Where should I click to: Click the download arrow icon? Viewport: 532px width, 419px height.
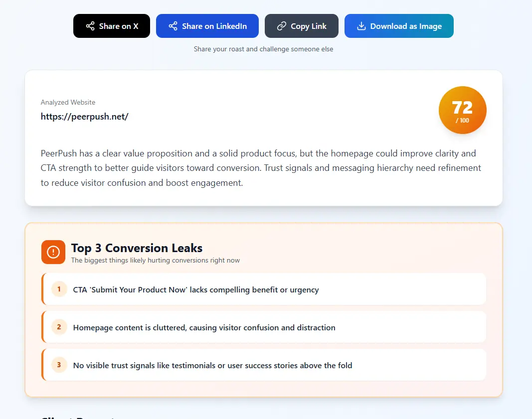pyautogui.click(x=361, y=26)
